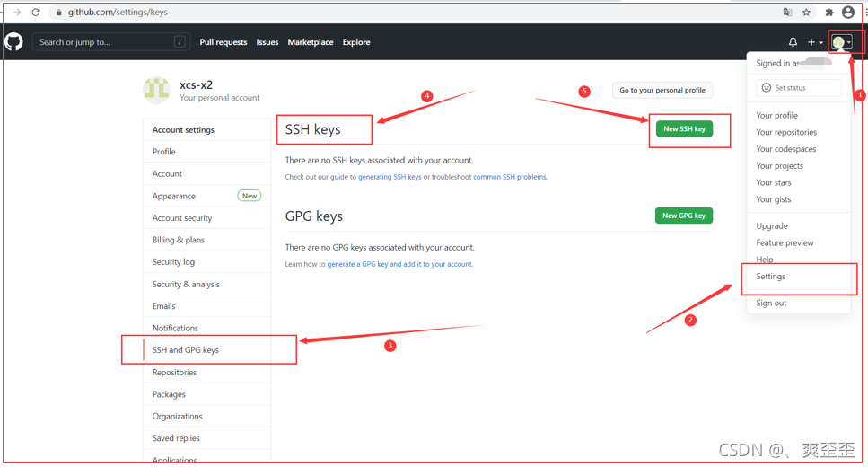Select Account in the settings sidebar

click(206, 174)
